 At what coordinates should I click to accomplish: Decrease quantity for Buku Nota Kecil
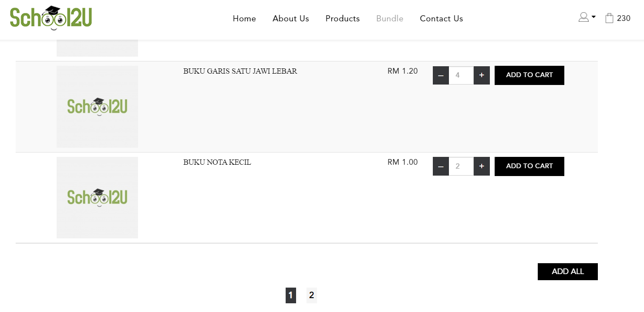441,166
